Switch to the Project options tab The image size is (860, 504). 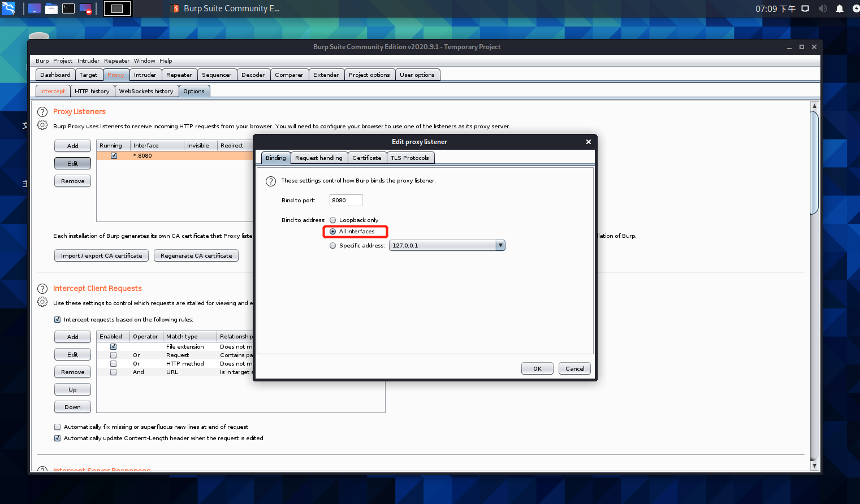pyautogui.click(x=369, y=75)
